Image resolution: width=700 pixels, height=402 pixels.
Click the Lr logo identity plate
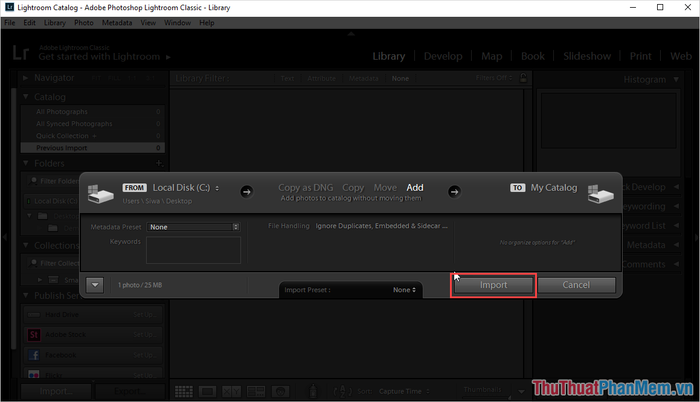pyautogui.click(x=21, y=53)
